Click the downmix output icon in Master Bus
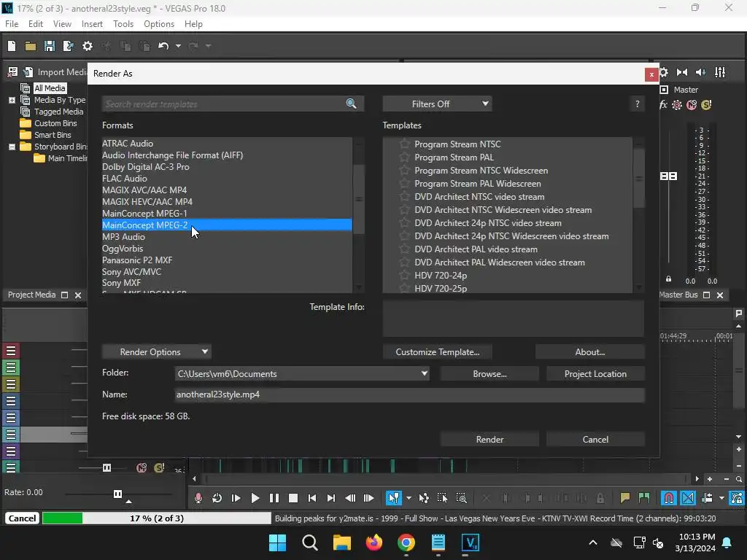The height and width of the screenshot is (560, 747). click(682, 72)
